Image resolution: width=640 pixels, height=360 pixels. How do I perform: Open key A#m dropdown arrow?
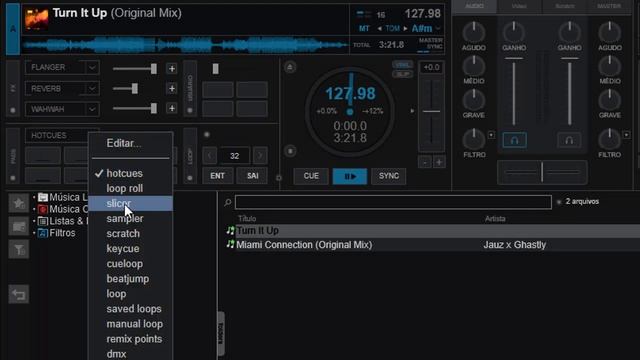pos(438,29)
